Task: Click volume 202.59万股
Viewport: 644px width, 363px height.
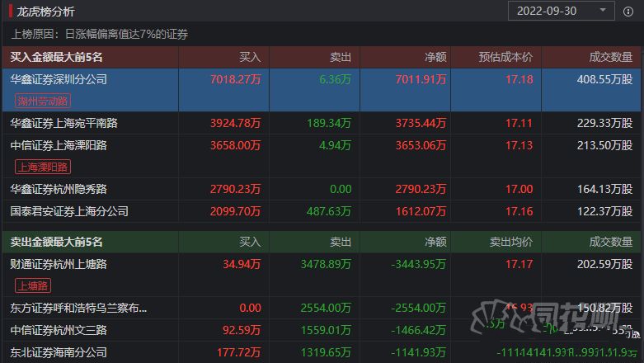Action: click(604, 264)
